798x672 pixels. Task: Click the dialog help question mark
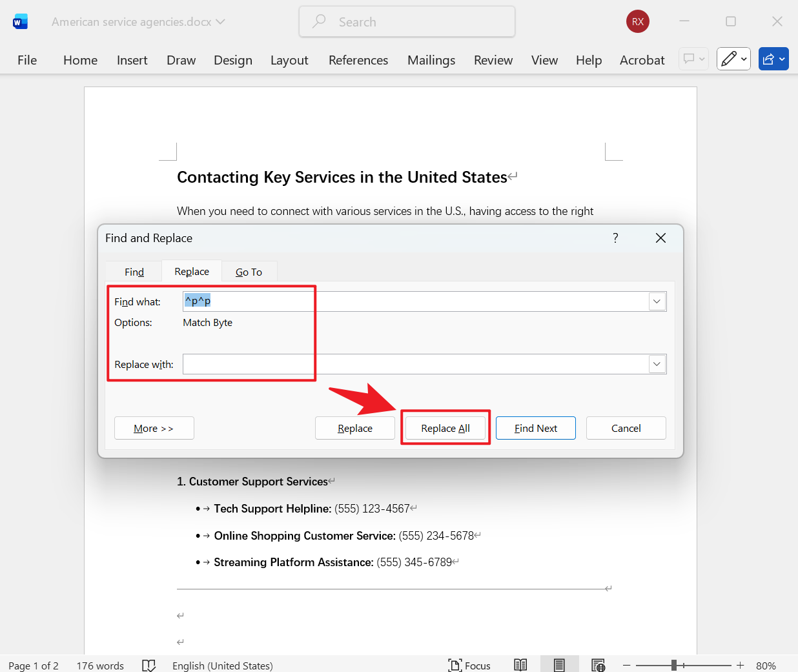pos(615,238)
